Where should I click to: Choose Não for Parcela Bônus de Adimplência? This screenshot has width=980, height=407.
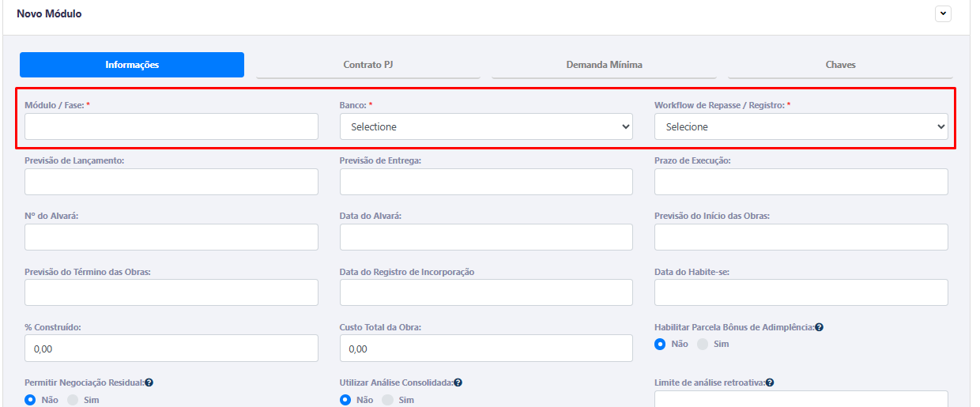tap(661, 345)
